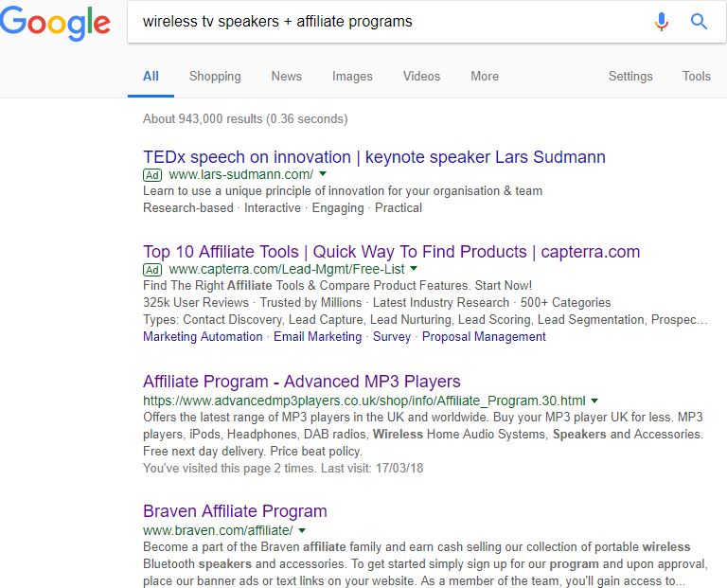This screenshot has width=727, height=588.
Task: Expand arrow next to www.braven.com/affiliate URL
Action: click(x=302, y=530)
